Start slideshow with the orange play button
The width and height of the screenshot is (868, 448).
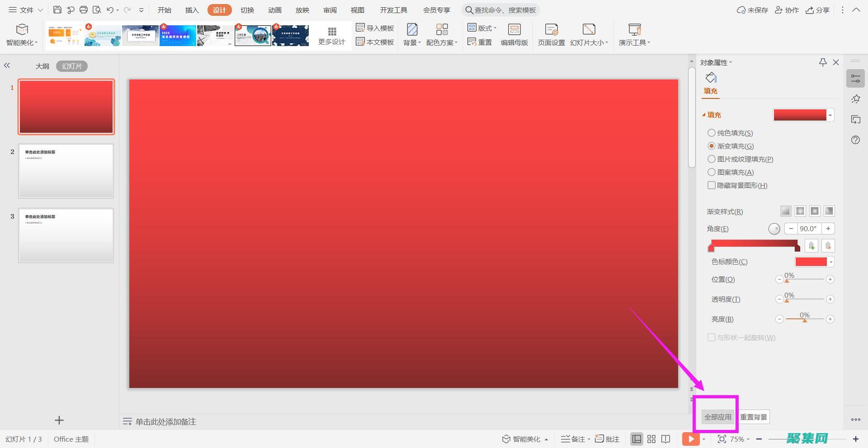coord(690,439)
